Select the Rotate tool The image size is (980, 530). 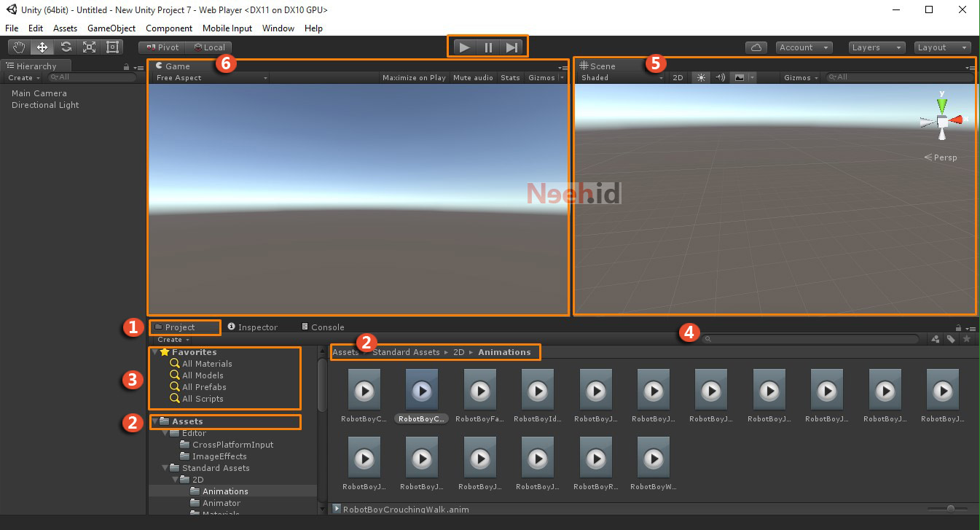pos(66,47)
